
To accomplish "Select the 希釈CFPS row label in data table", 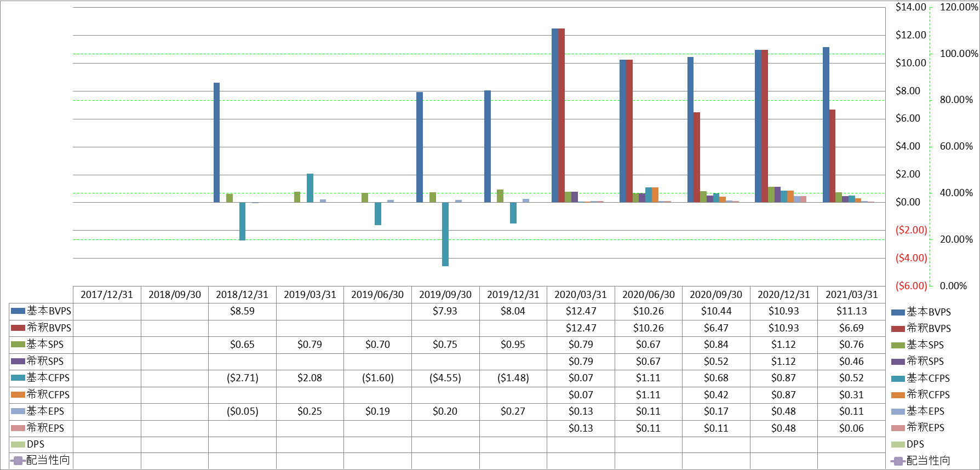I will click(48, 394).
